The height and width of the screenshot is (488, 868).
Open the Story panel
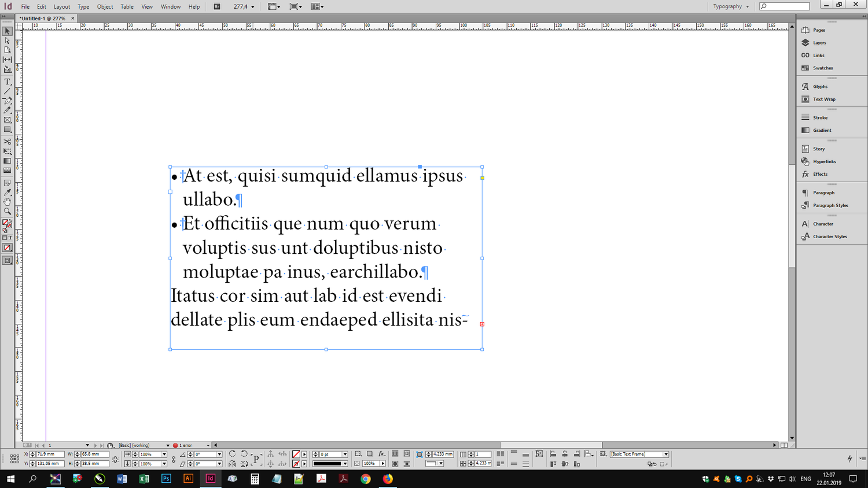pos(813,149)
